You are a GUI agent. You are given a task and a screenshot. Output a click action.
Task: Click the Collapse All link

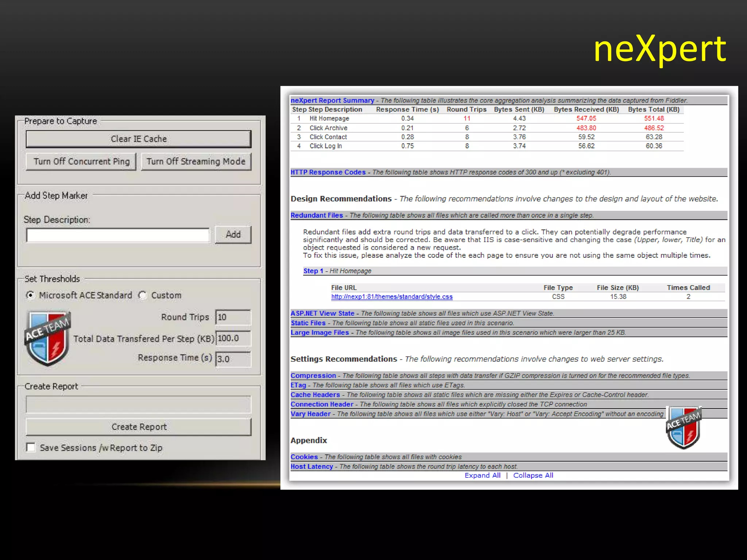click(533, 475)
